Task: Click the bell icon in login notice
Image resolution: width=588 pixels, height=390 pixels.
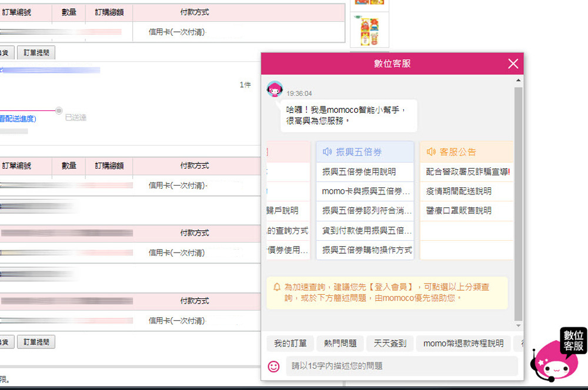Action: click(x=277, y=287)
